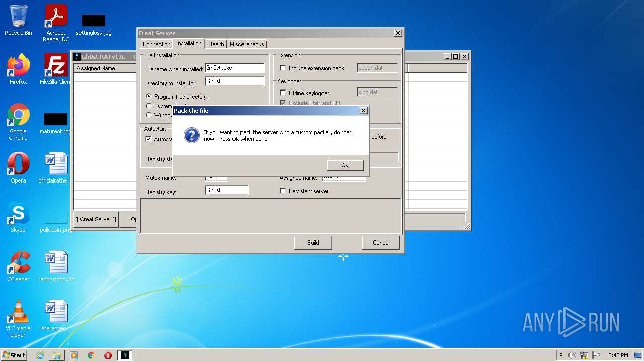Edit Directory to install to field
The image size is (644, 362).
pos(234,81)
